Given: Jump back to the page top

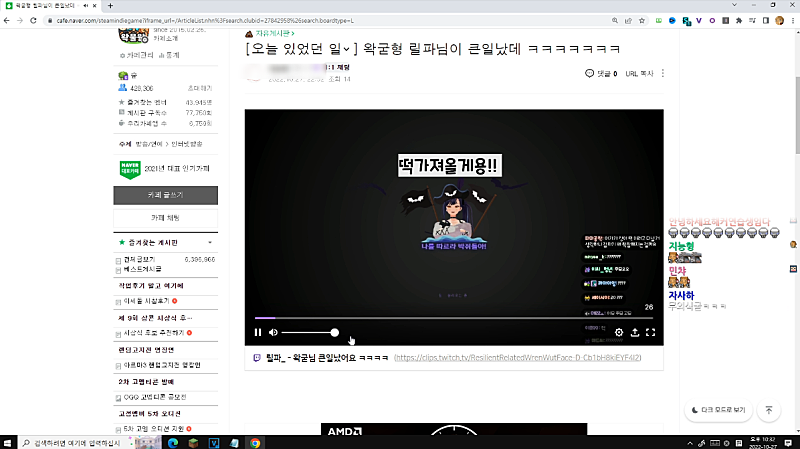Looking at the screenshot, I should coord(769,410).
